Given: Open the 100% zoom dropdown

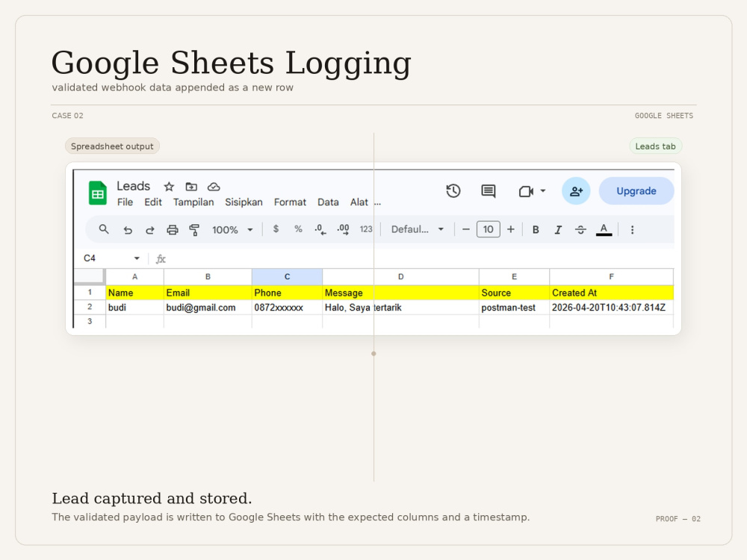Looking at the screenshot, I should (232, 230).
